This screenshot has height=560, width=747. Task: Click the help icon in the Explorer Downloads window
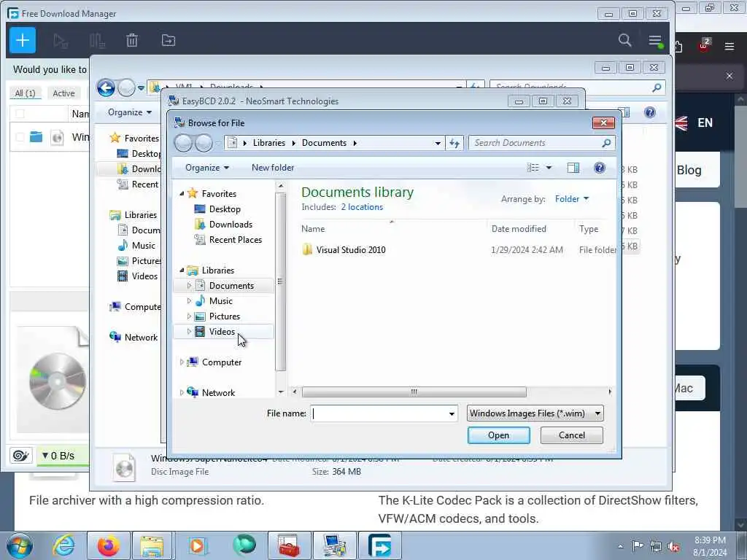pos(649,112)
